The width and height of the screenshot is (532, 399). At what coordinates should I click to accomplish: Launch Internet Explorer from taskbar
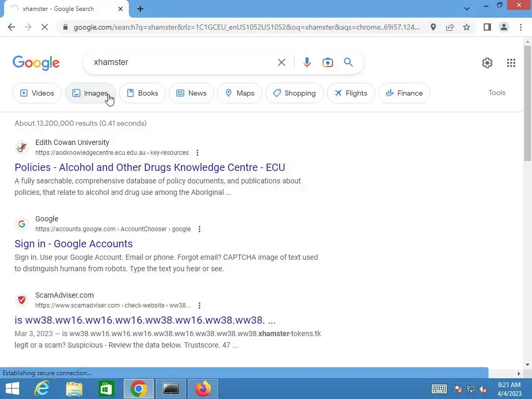[42, 389]
